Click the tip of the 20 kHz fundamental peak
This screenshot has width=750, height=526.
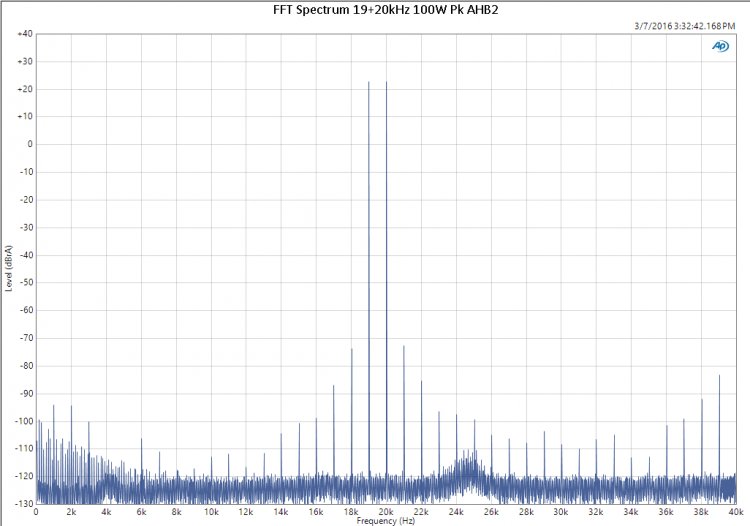click(386, 82)
